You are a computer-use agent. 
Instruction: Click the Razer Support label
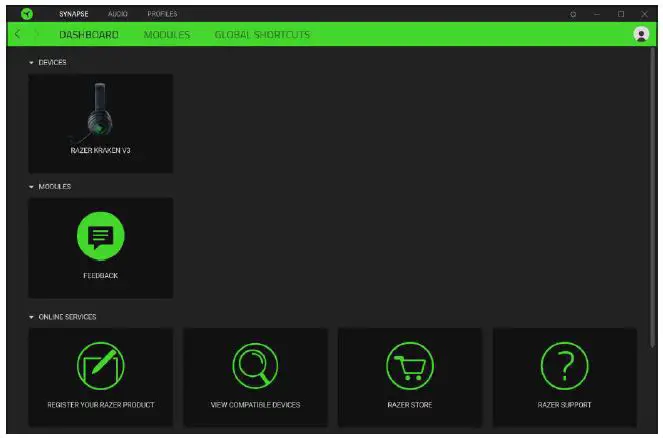click(x=564, y=405)
